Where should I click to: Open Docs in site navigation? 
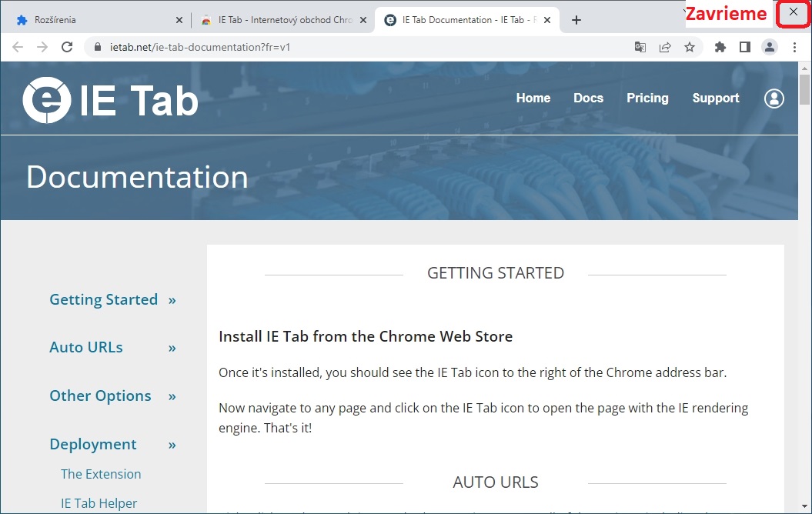tap(588, 98)
